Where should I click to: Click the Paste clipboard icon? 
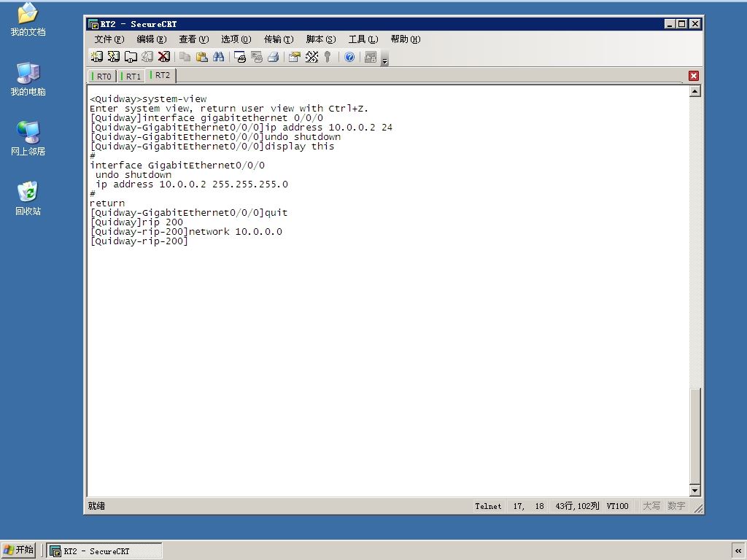tap(202, 57)
